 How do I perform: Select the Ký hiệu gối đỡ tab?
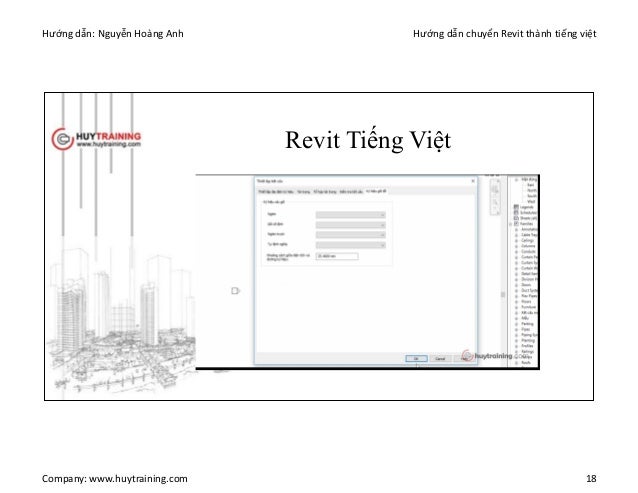(x=376, y=191)
